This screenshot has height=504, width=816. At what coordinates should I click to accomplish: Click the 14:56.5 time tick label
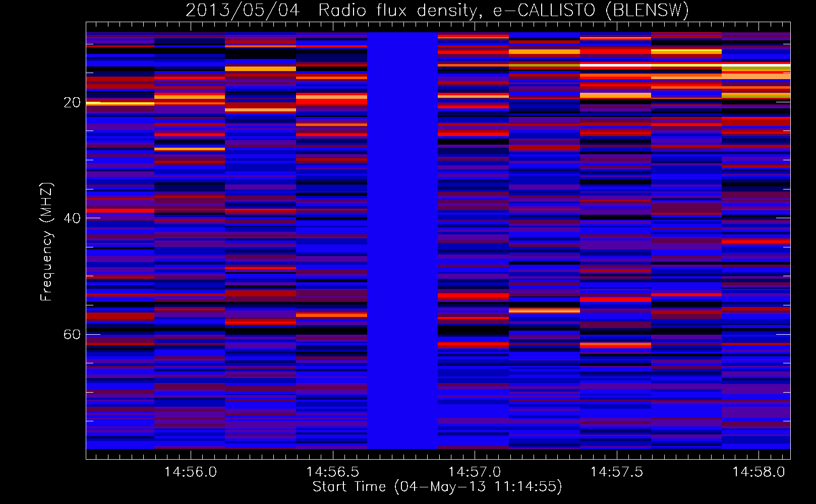[x=333, y=472]
